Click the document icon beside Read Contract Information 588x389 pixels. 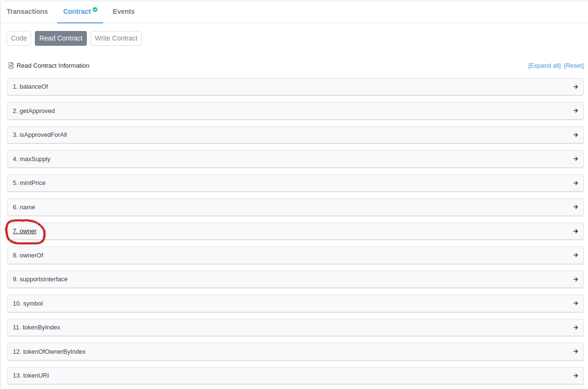(11, 66)
